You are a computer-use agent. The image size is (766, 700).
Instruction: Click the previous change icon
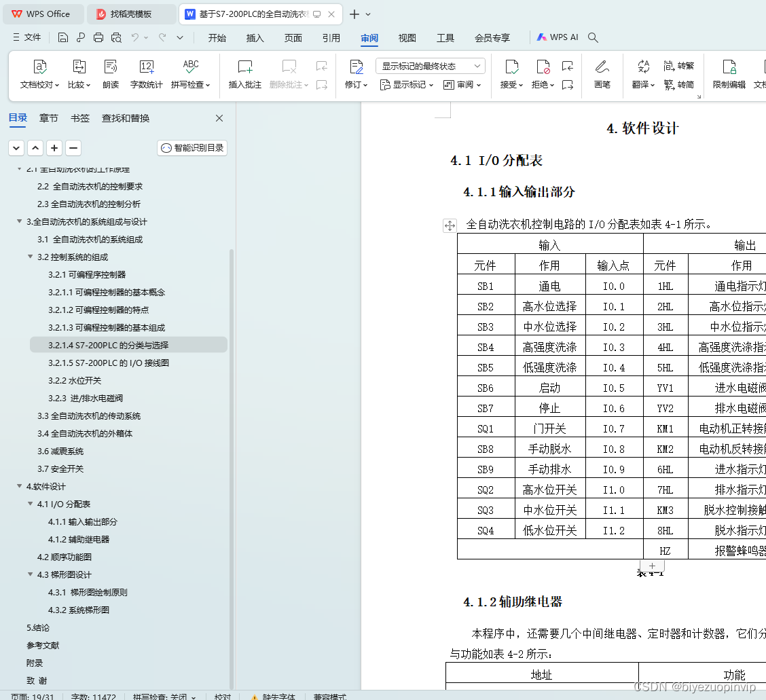567,66
